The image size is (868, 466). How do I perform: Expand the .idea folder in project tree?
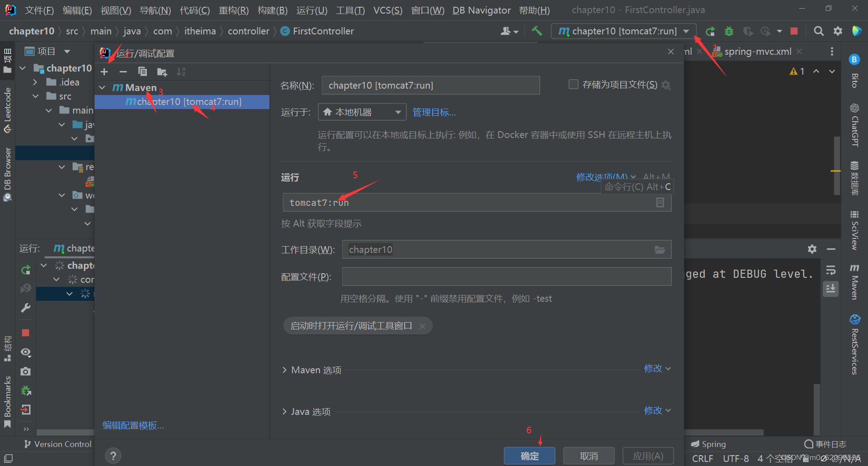[x=35, y=82]
